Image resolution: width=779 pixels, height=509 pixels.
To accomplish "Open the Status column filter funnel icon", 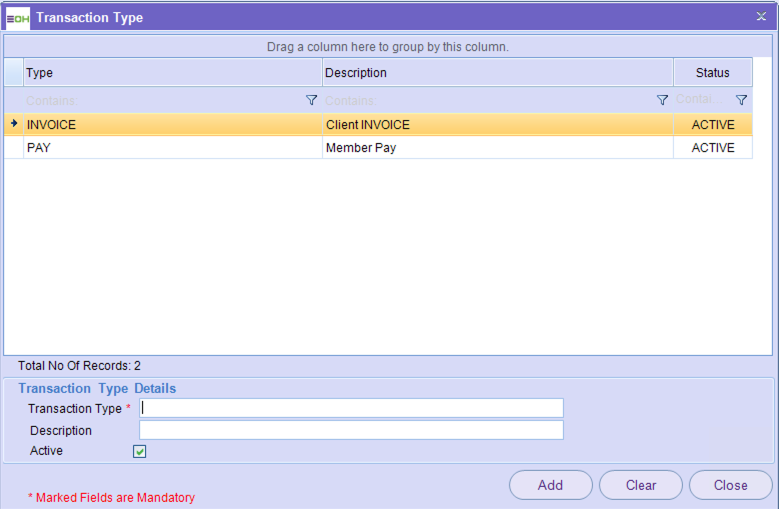I will pyautogui.click(x=741, y=100).
